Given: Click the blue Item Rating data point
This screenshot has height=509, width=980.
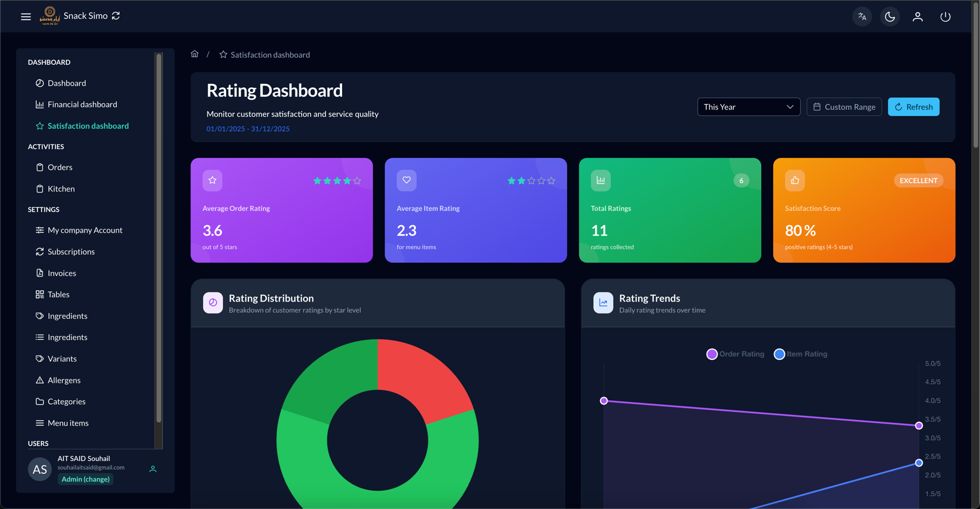Looking at the screenshot, I should point(919,463).
